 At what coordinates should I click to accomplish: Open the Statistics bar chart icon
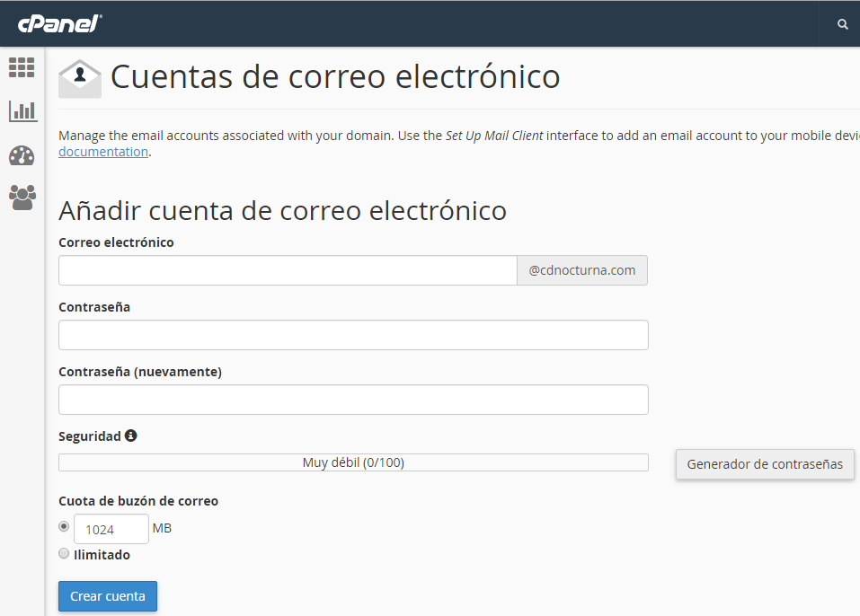[22, 110]
